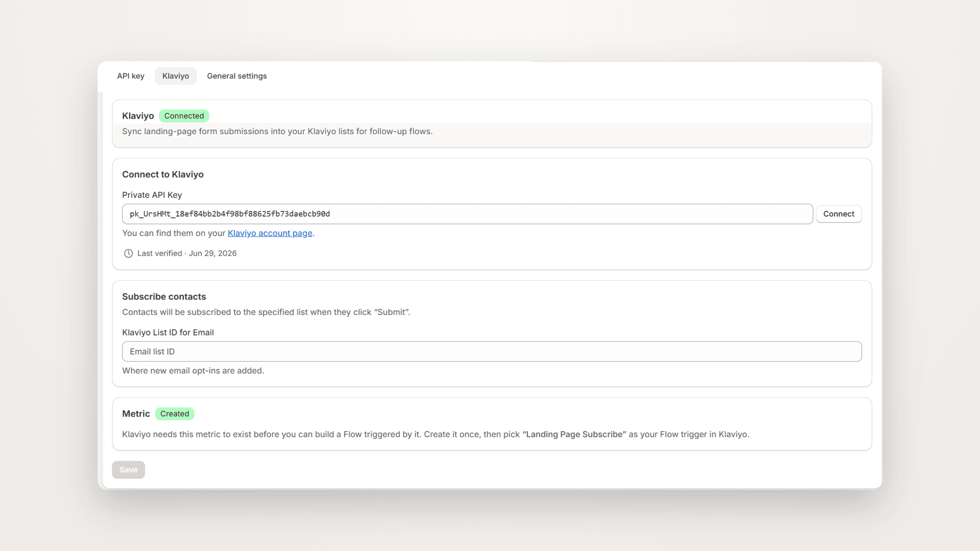This screenshot has height=551, width=980.
Task: Click the "Sync landing-page form submissions" description
Action: click(x=277, y=131)
